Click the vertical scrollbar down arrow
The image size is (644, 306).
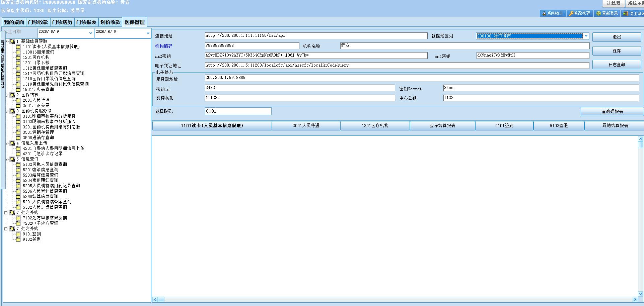[640, 294]
